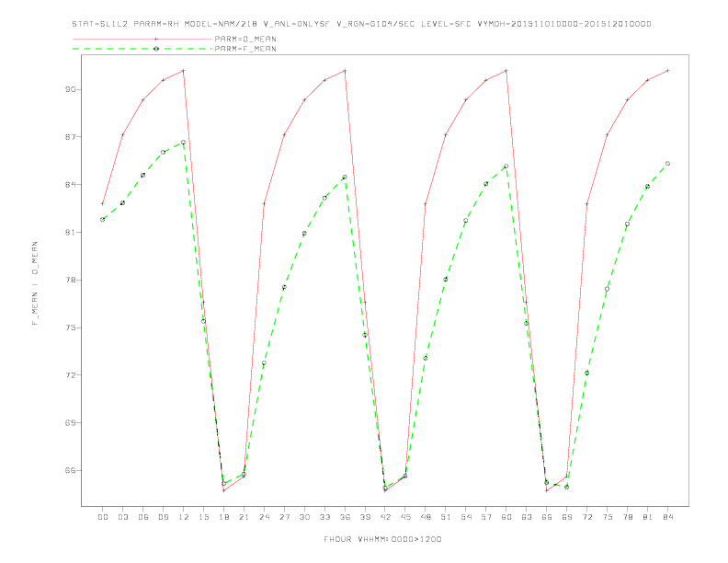Click the x-axis tick label 00

click(x=103, y=517)
